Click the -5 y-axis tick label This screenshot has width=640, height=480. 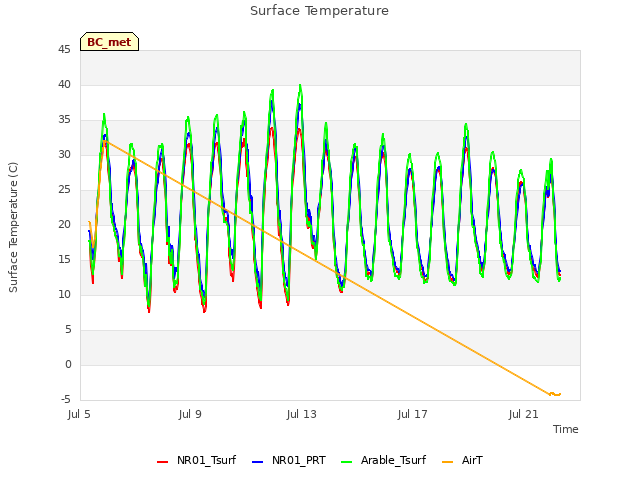(66, 399)
